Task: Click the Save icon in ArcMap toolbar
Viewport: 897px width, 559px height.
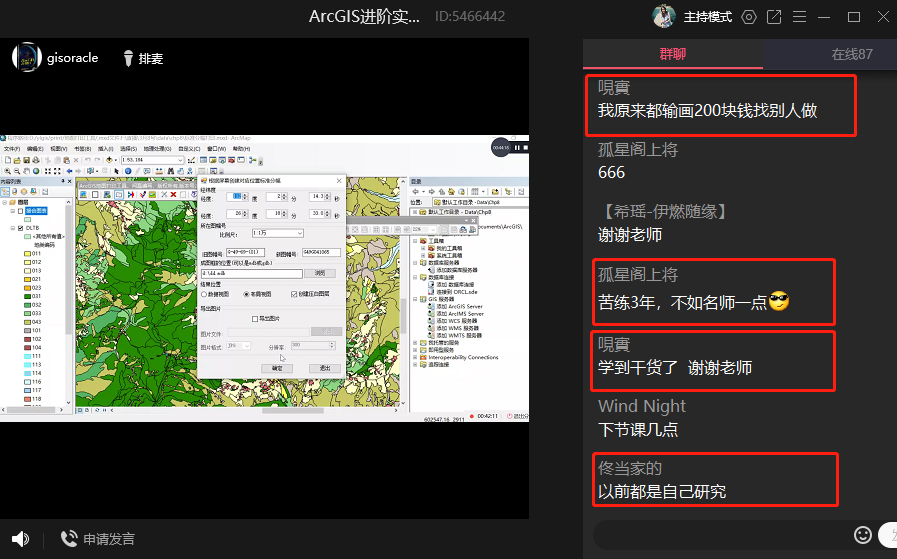Action: 26,160
